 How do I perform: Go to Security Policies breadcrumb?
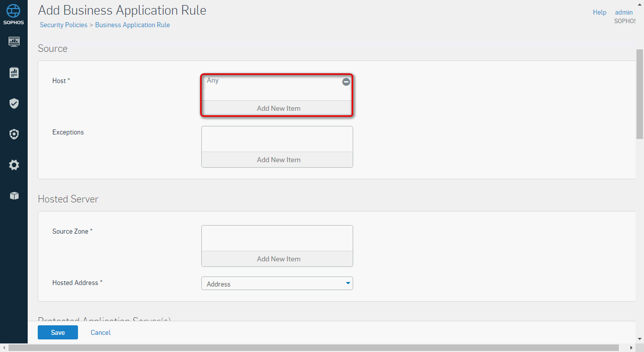(63, 25)
